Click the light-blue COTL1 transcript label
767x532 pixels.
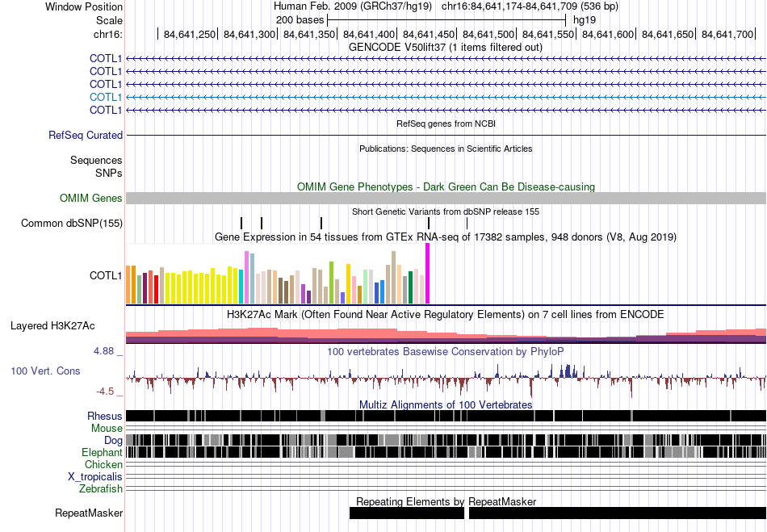[x=106, y=98]
